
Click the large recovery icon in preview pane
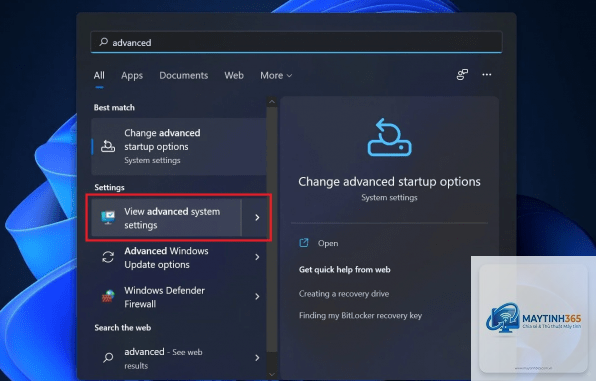click(x=390, y=137)
